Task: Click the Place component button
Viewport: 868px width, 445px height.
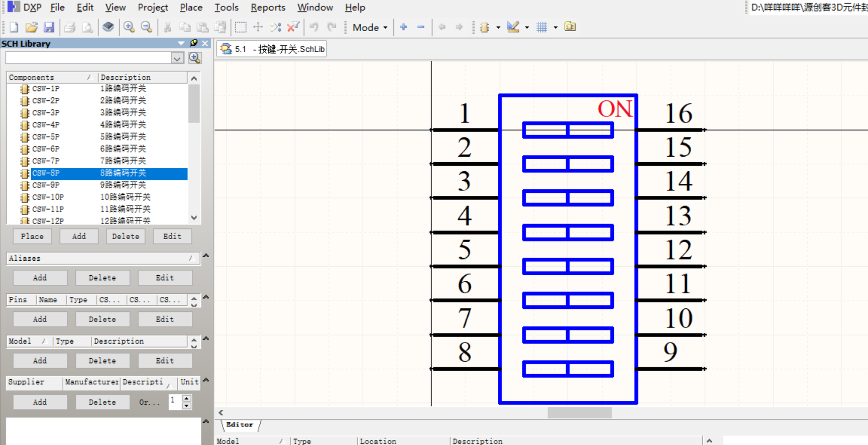Action: point(32,236)
